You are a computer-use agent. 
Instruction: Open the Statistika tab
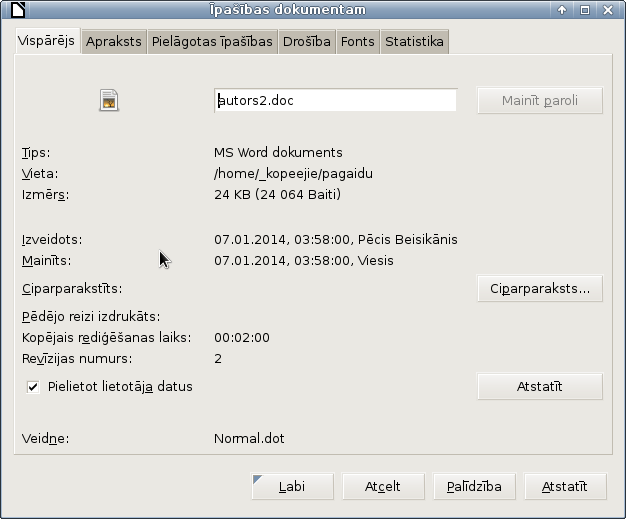click(414, 42)
